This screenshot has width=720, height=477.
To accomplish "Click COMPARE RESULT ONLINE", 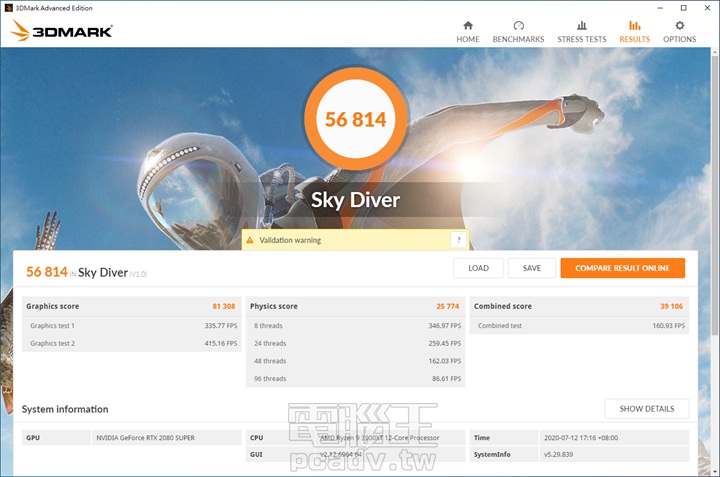I will [622, 268].
